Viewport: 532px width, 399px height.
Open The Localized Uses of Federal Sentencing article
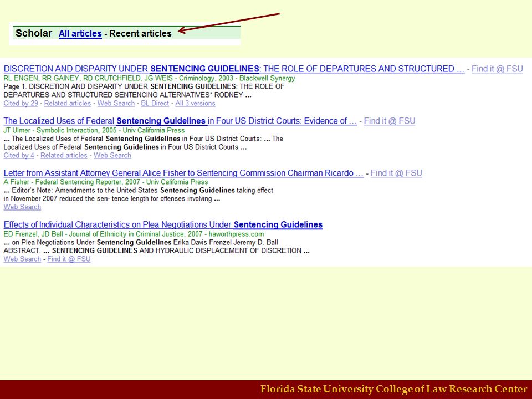point(180,121)
